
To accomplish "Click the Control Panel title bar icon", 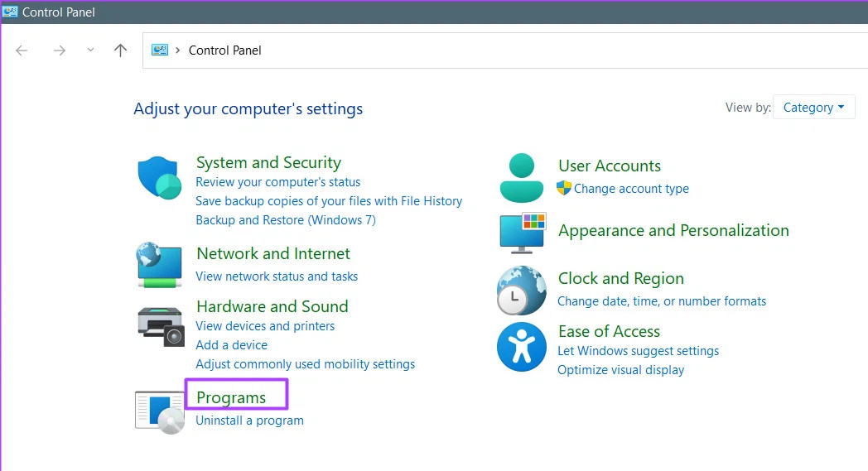I will point(10,12).
